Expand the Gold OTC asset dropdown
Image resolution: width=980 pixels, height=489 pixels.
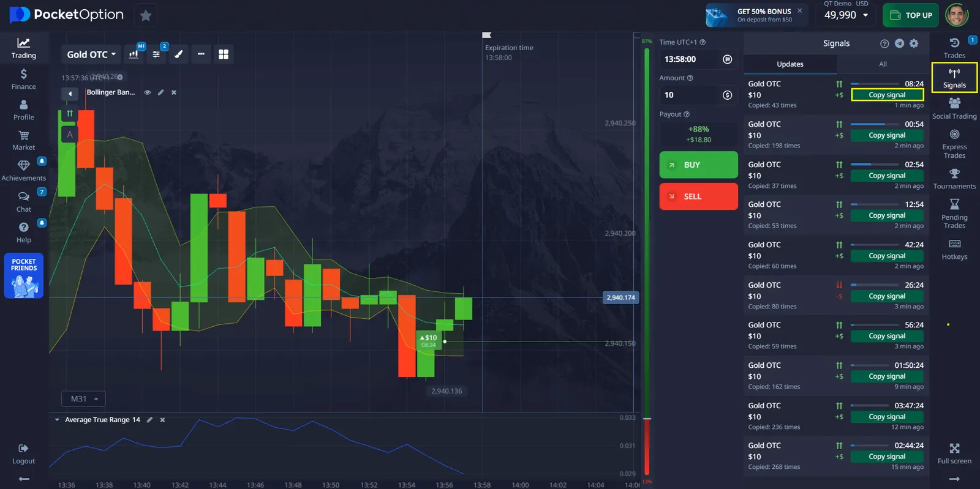91,54
